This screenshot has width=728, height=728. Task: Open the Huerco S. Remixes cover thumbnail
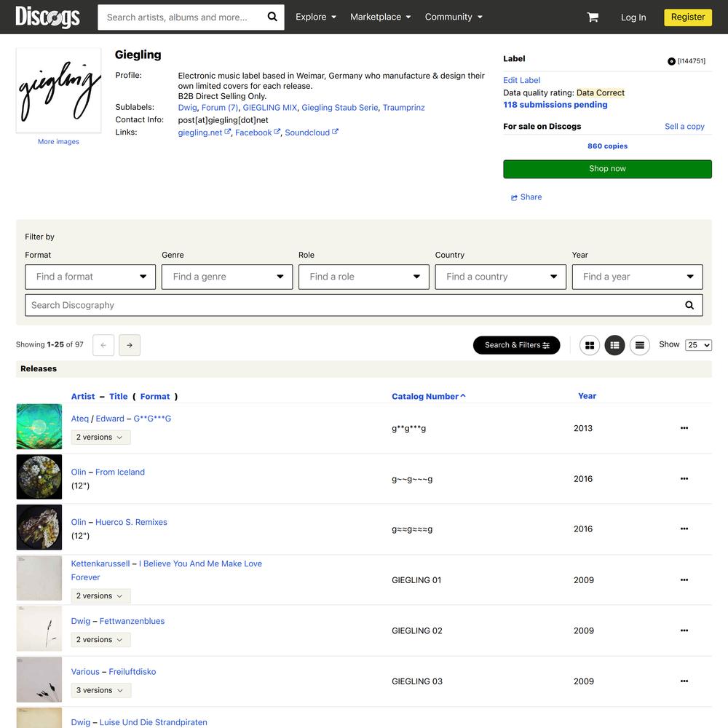(x=39, y=527)
